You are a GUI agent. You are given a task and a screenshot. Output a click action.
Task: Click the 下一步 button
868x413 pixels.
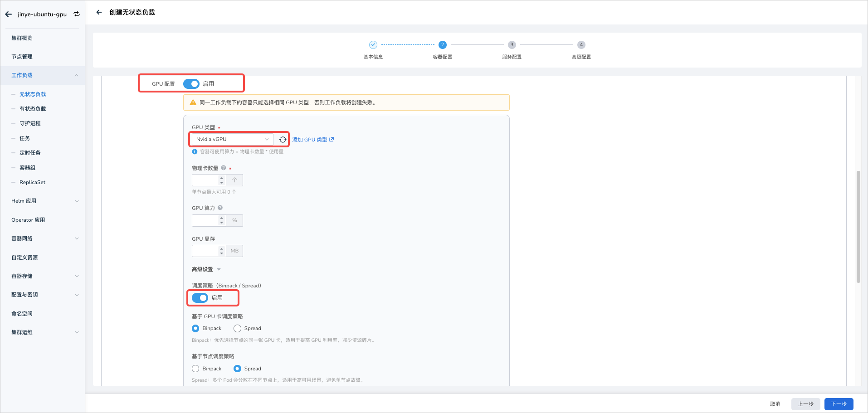click(839, 404)
